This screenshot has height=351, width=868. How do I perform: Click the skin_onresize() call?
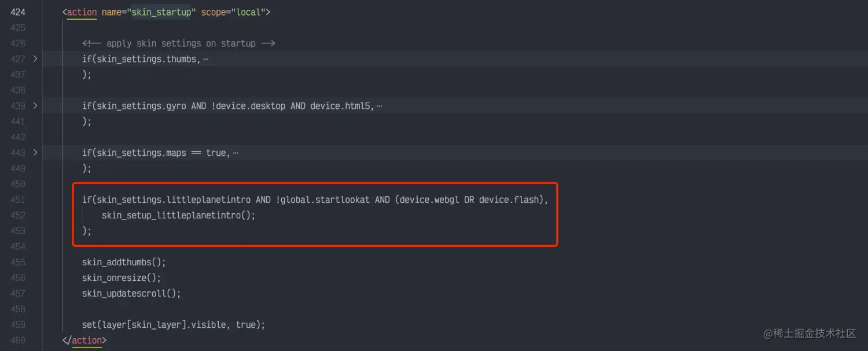pyautogui.click(x=122, y=278)
